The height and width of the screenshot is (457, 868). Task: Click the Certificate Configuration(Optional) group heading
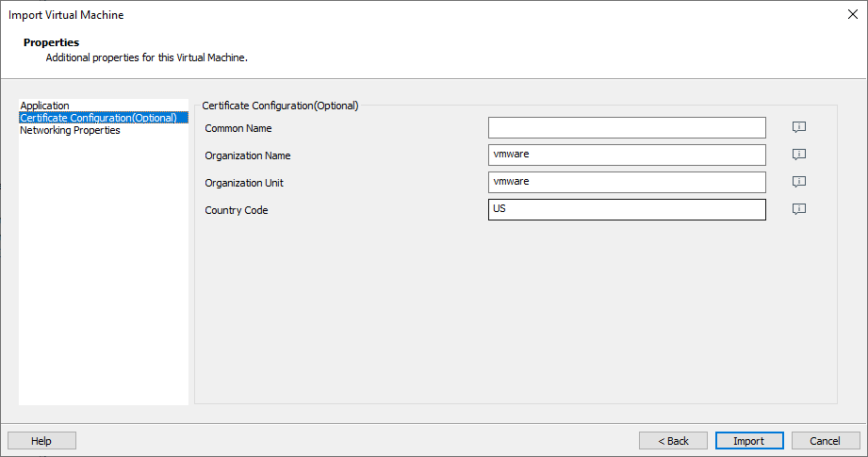click(x=280, y=106)
